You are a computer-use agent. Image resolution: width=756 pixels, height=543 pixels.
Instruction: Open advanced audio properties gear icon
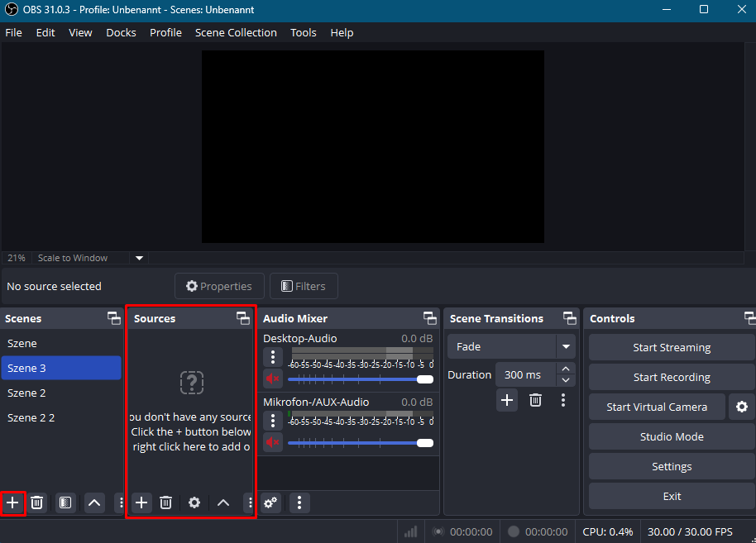click(270, 503)
